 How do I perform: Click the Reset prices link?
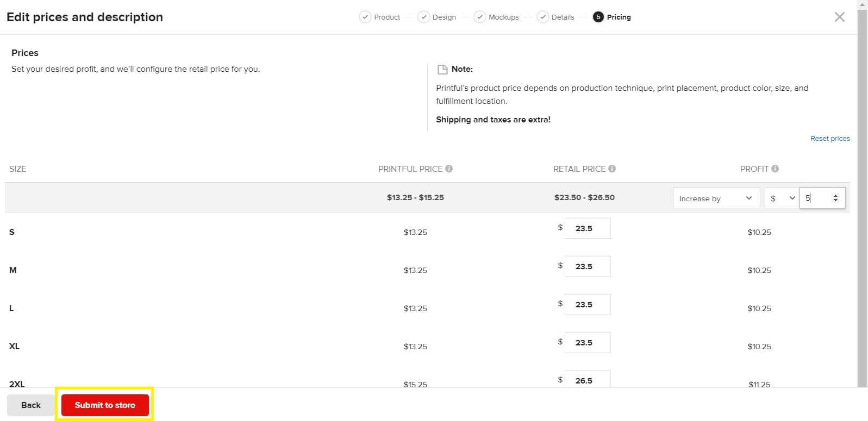[x=830, y=139]
